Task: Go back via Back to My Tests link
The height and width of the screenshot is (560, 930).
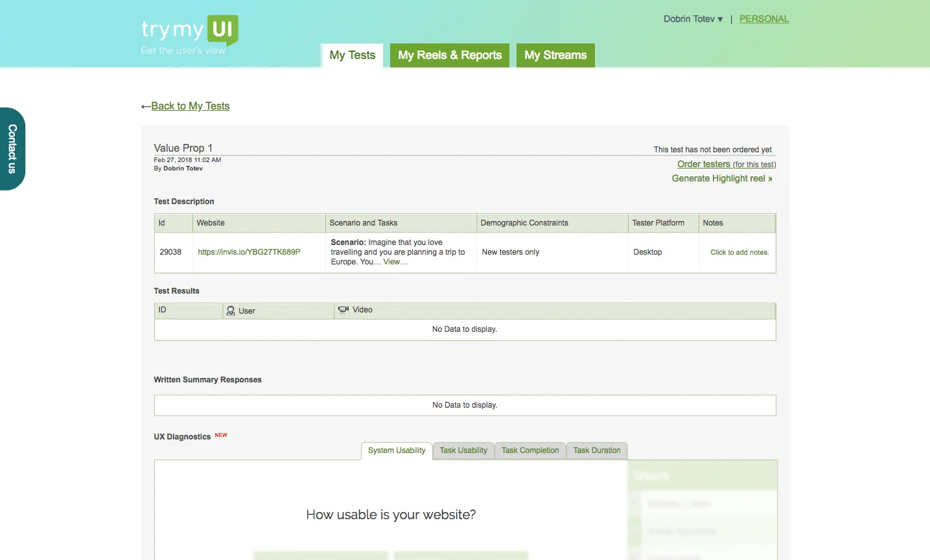Action: tap(191, 106)
